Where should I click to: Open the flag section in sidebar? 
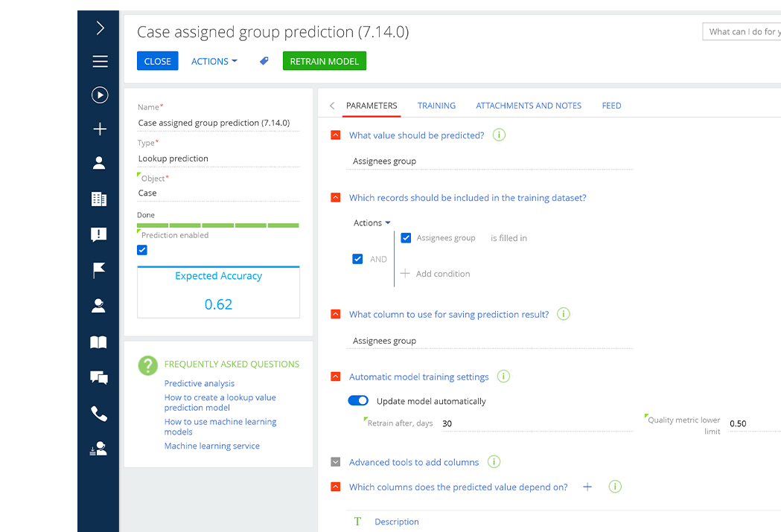click(99, 270)
